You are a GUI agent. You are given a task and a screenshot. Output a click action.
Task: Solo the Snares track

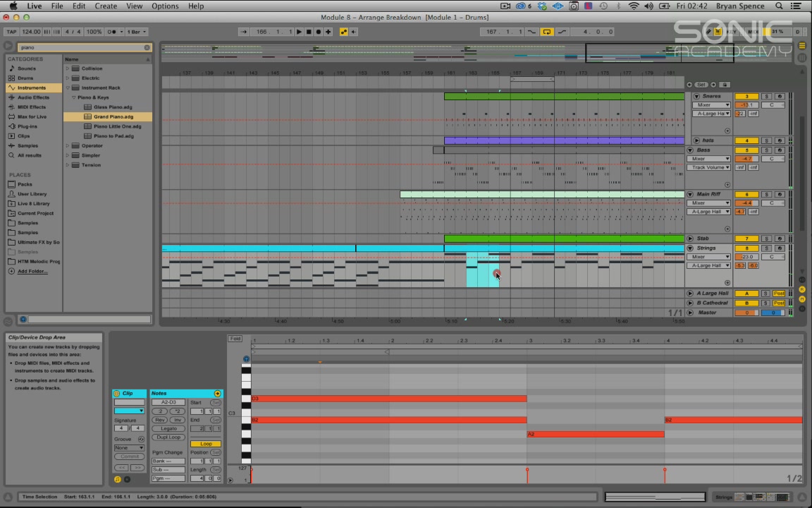[x=766, y=97]
